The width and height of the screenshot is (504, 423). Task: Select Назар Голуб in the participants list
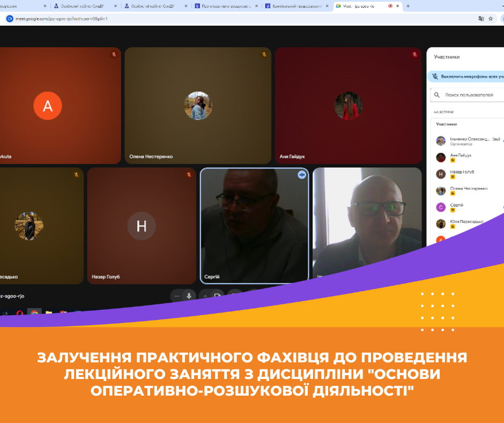(461, 172)
